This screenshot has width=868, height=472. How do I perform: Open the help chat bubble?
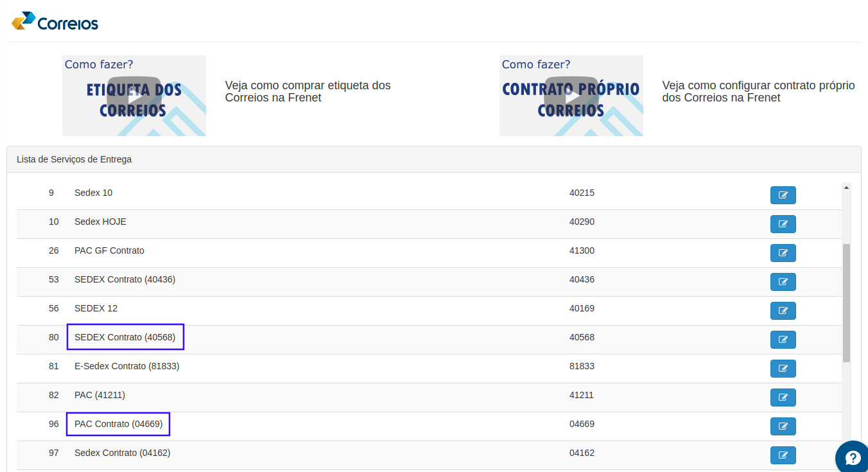(x=852, y=457)
